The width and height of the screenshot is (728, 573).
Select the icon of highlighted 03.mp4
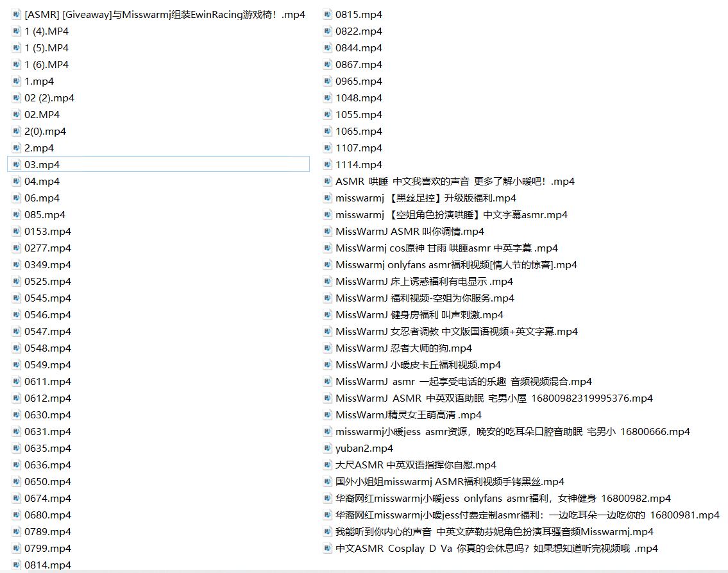point(16,164)
